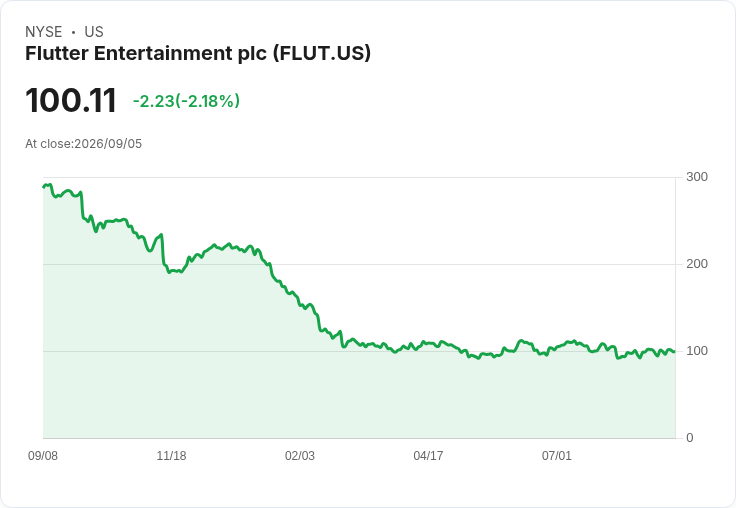Image resolution: width=736 pixels, height=508 pixels.
Task: Click the 100.11 closing price
Action: coord(70,100)
